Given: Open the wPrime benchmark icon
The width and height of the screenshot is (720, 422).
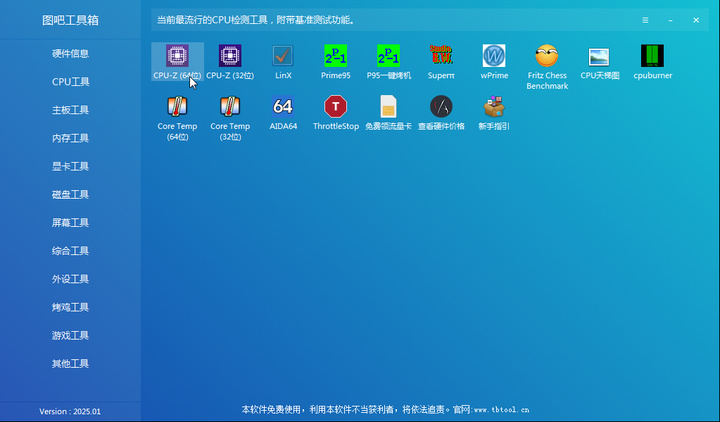Looking at the screenshot, I should tap(494, 62).
